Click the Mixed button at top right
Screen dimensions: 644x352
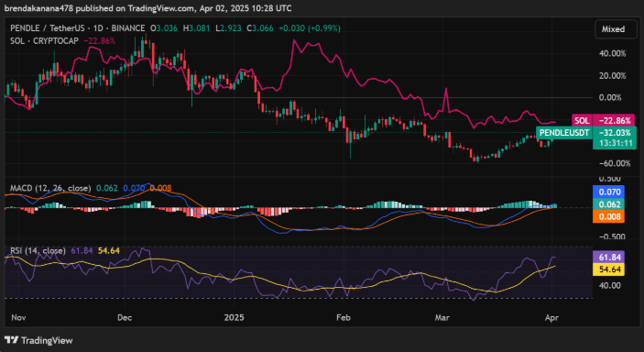click(x=616, y=29)
